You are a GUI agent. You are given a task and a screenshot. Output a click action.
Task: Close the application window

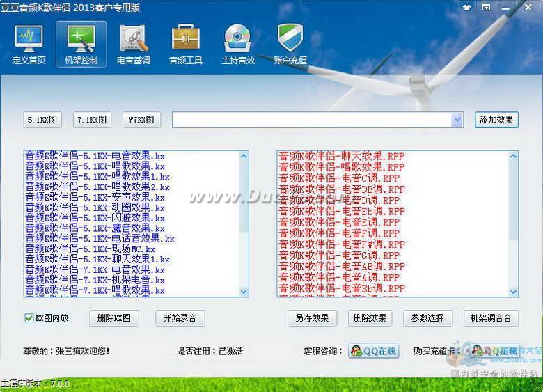point(528,7)
